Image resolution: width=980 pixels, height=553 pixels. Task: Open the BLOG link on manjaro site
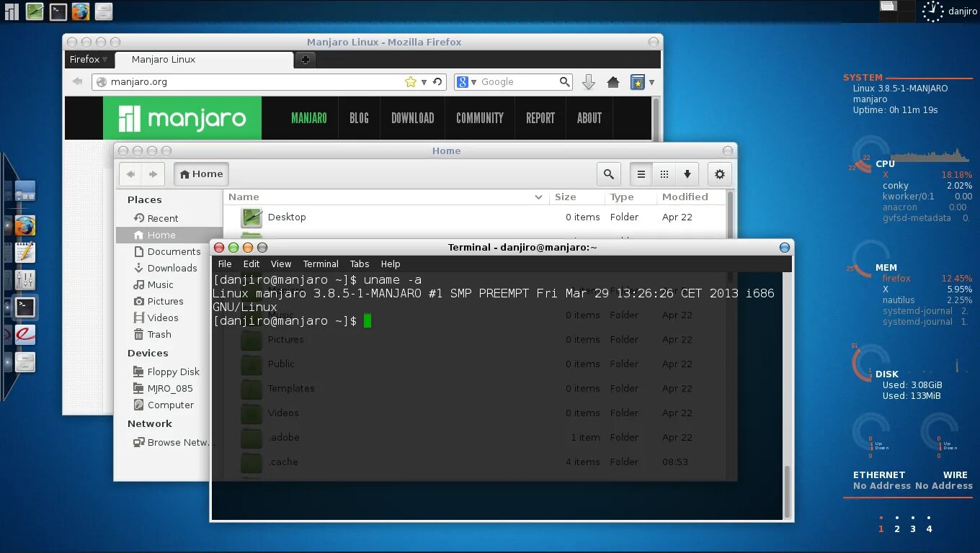click(x=359, y=118)
